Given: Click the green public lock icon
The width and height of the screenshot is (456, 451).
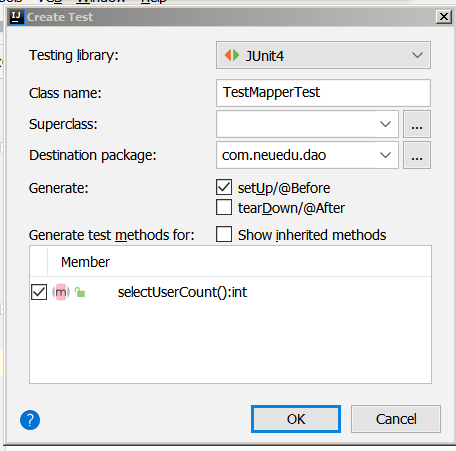Looking at the screenshot, I should point(80,292).
